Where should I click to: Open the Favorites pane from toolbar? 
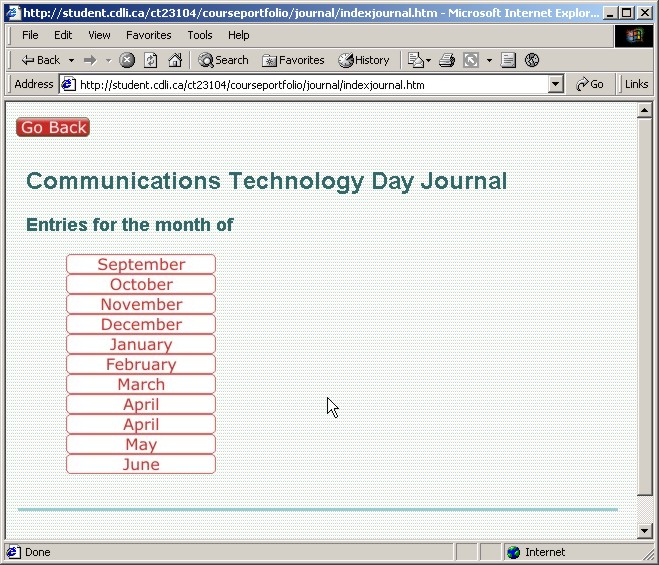point(293,61)
